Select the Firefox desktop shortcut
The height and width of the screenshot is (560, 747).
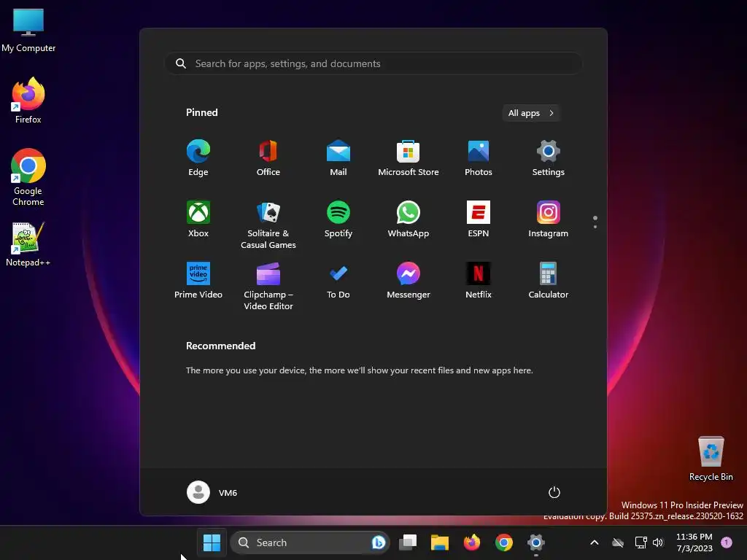coord(28,101)
